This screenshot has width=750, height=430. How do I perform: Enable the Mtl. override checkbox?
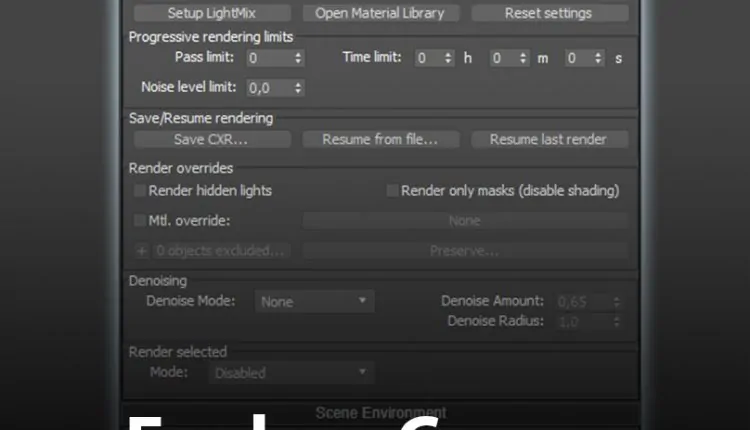click(140, 221)
